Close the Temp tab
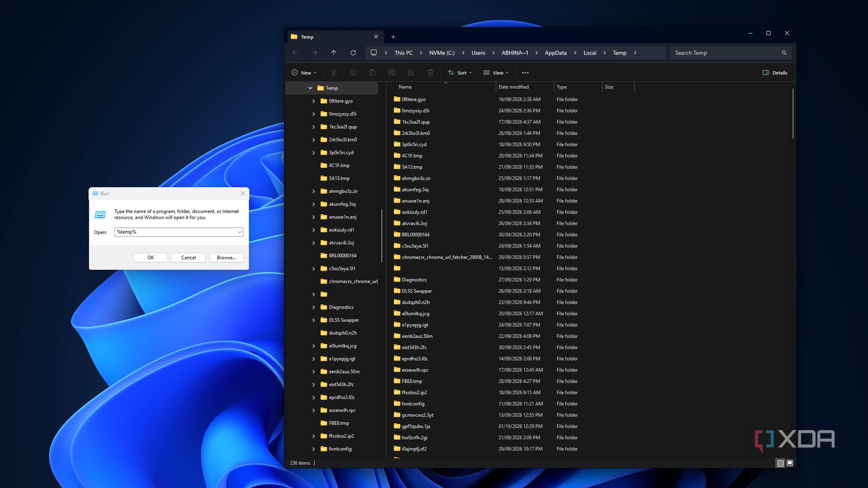Screen dimensions: 868x488 tap(376, 37)
